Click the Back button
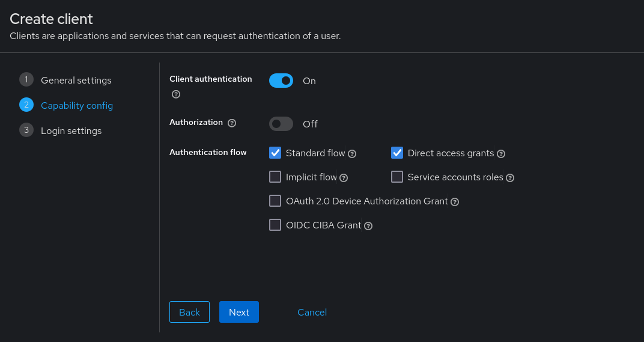 pos(189,312)
